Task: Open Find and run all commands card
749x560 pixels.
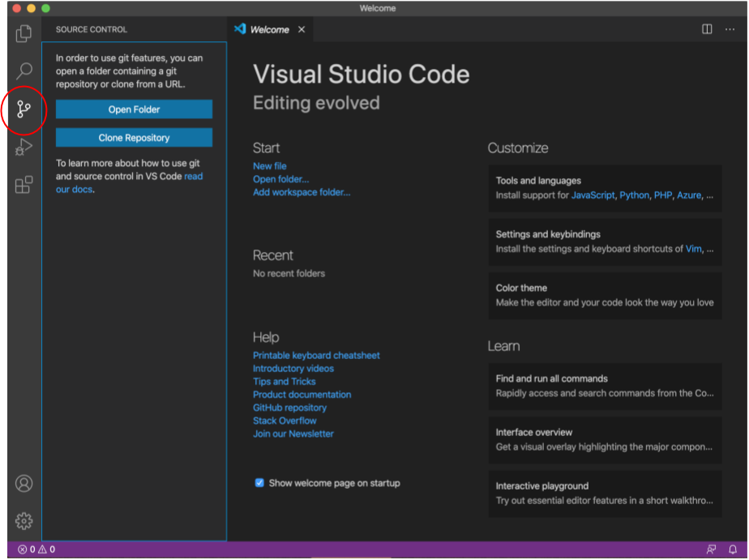Action: (605, 387)
